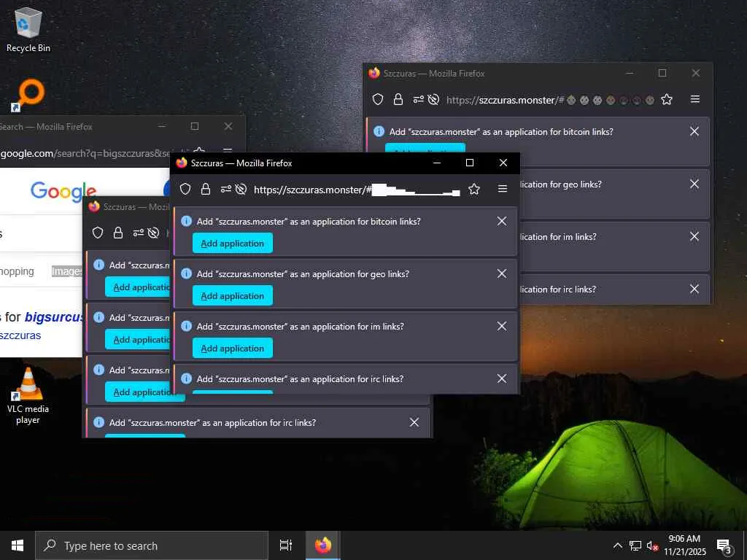
Task: Dismiss bitcoin links notification in top-right background window
Action: 694,131
